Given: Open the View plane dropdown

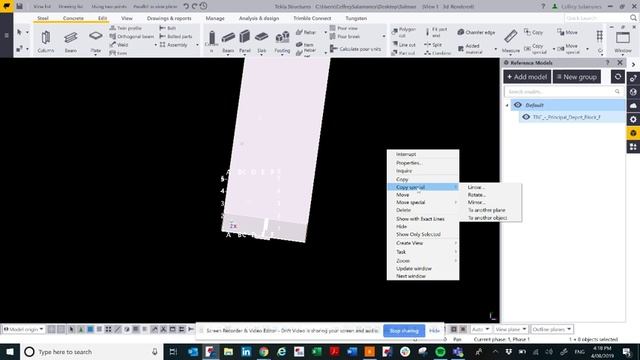Looking at the screenshot, I should [x=511, y=329].
